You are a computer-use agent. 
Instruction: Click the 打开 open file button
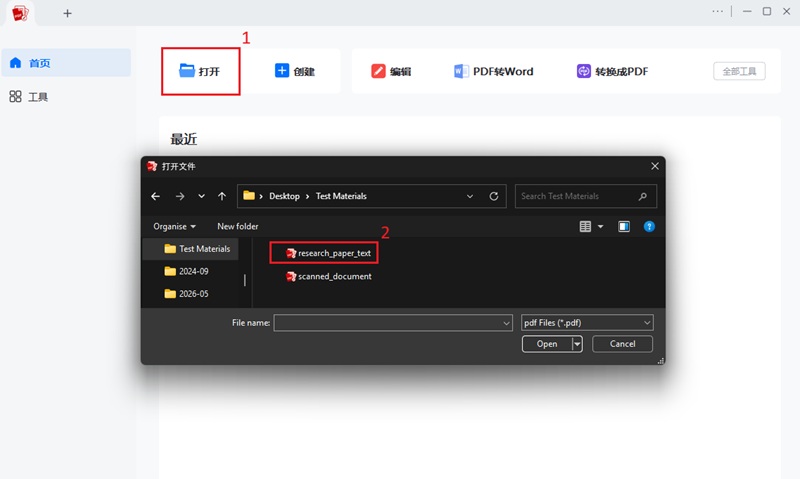(x=200, y=71)
